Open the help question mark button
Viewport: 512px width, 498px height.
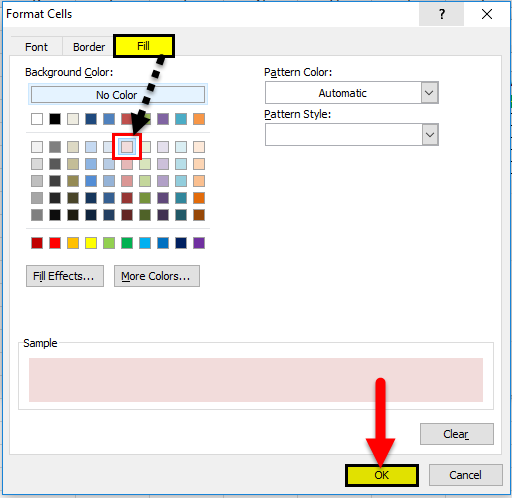pos(441,14)
